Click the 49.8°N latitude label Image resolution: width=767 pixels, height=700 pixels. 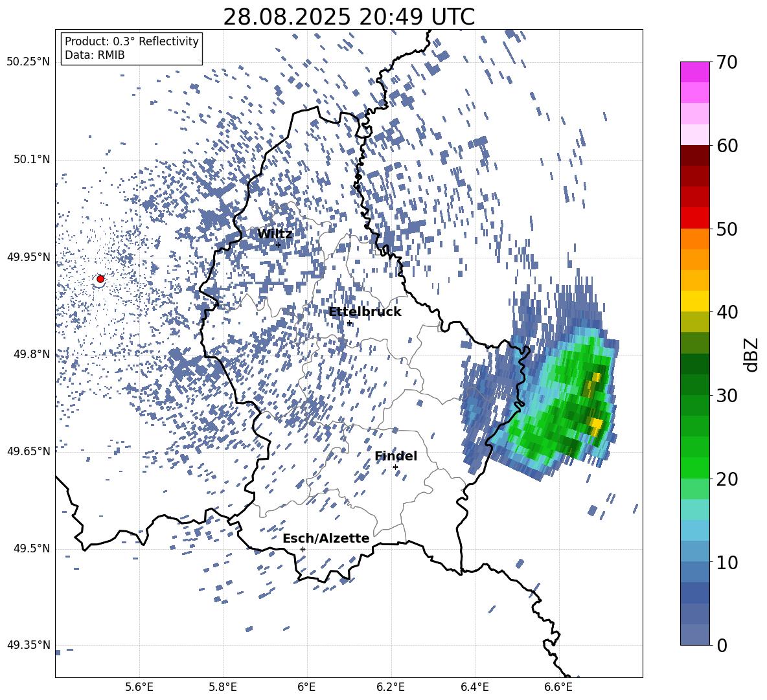[x=32, y=354]
